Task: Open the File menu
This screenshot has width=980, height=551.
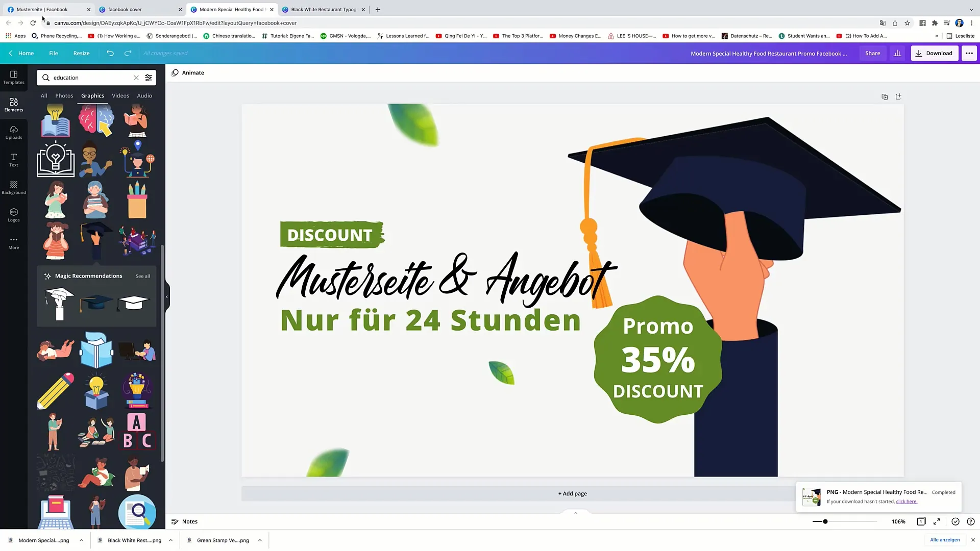Action: pyautogui.click(x=53, y=53)
